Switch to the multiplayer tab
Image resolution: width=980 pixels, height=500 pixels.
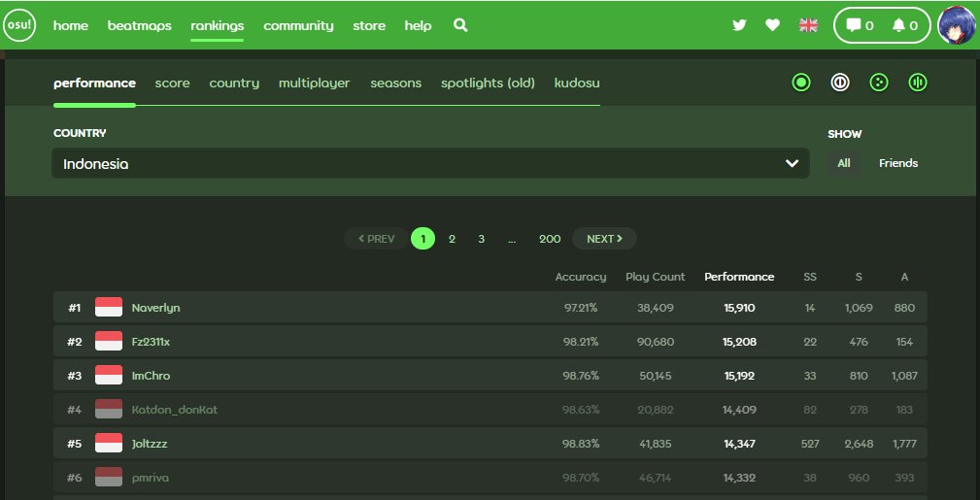[x=315, y=83]
